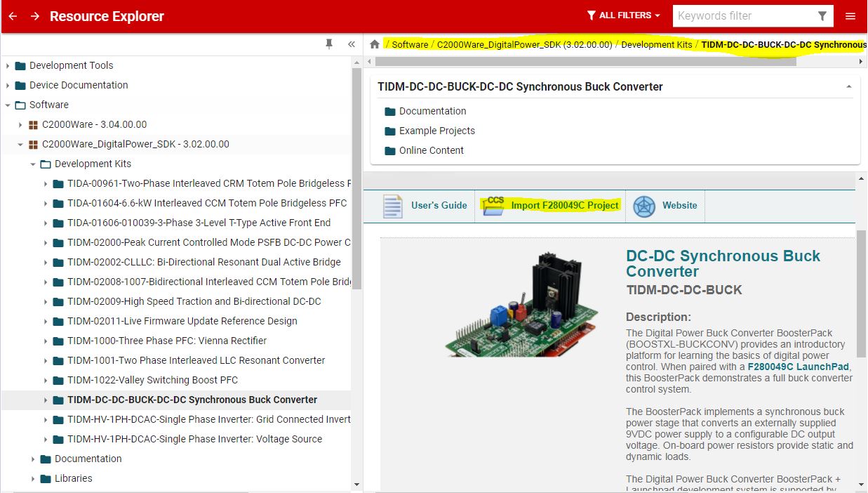Open the hamburger menu in the header
Viewport: 868px width, 493px height.
pyautogui.click(x=850, y=15)
